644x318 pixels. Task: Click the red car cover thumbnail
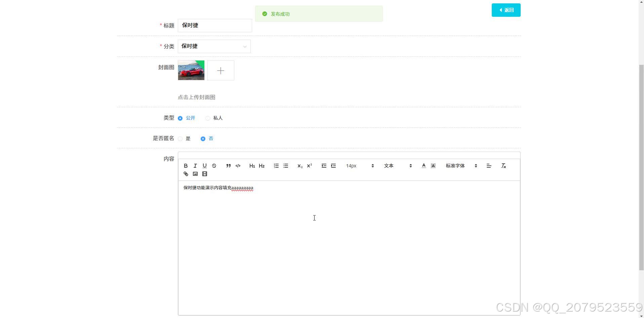pos(191,70)
